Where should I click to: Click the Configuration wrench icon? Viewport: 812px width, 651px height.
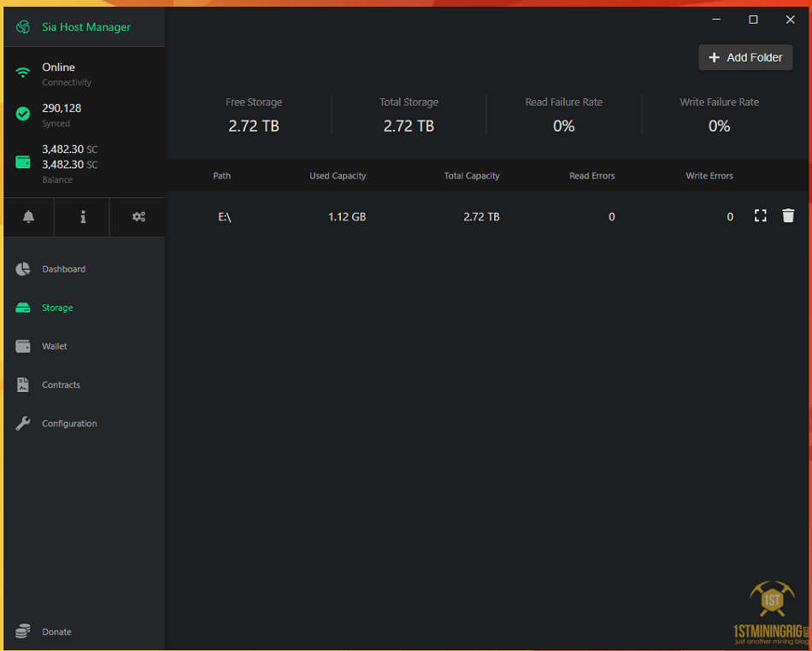click(x=23, y=423)
